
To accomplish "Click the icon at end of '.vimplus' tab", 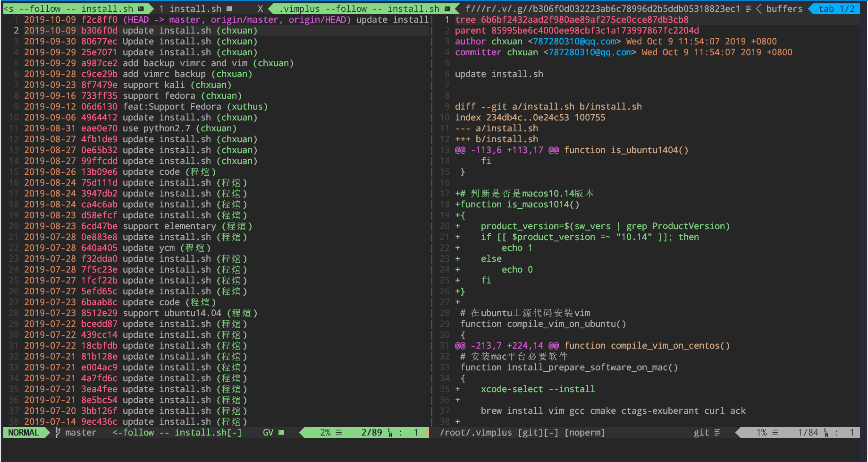I will coord(447,9).
